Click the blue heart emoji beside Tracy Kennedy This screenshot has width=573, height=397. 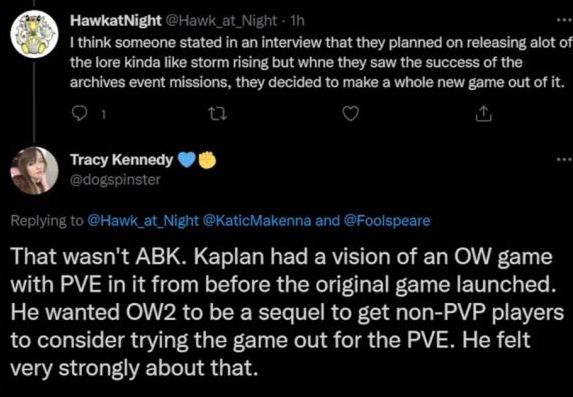click(187, 160)
